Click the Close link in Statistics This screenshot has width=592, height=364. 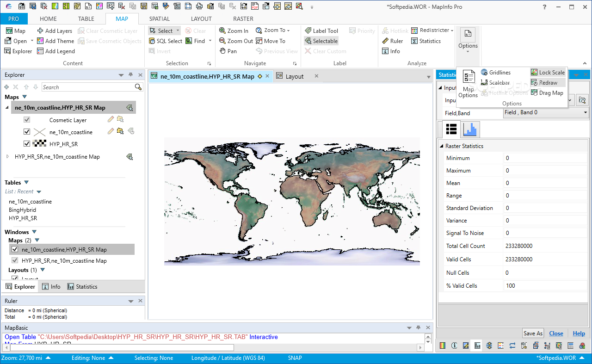point(556,333)
